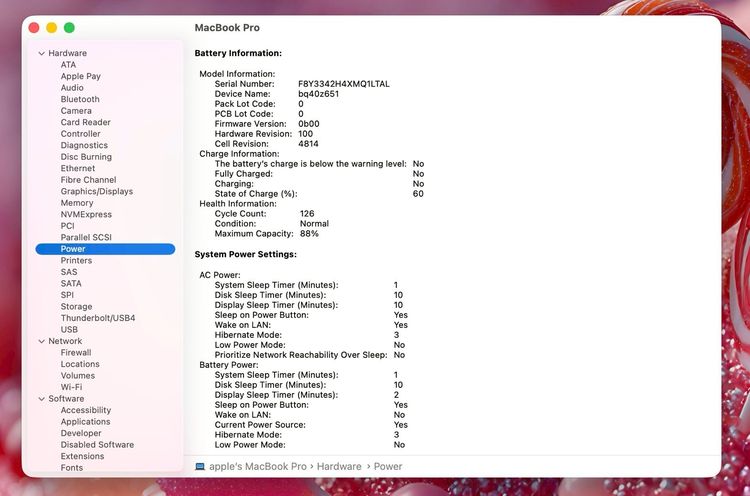Screen dimensions: 750x496
Task: Click the Software category label
Action: (66, 398)
